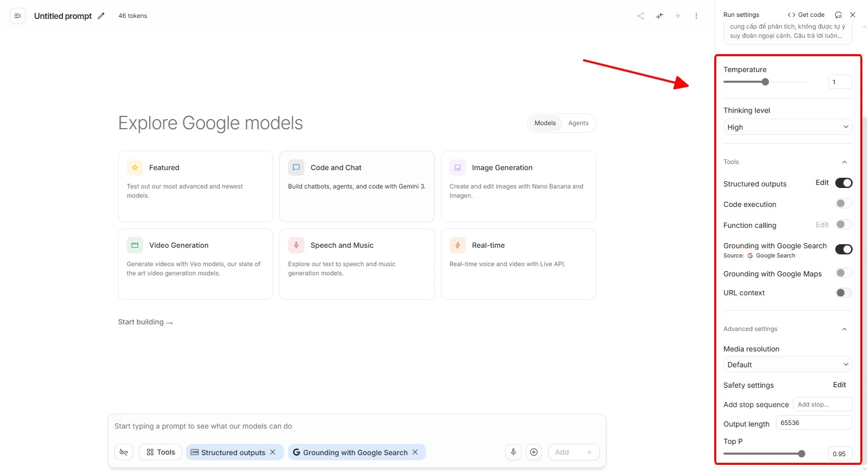
Task: Click the add media plus-circle icon
Action: pyautogui.click(x=534, y=452)
